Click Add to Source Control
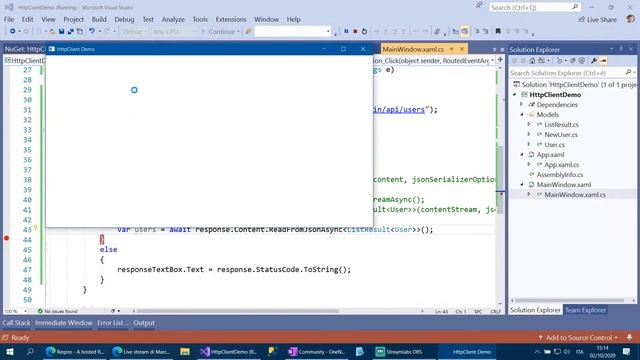This screenshot has height=360, width=640. coord(578,338)
